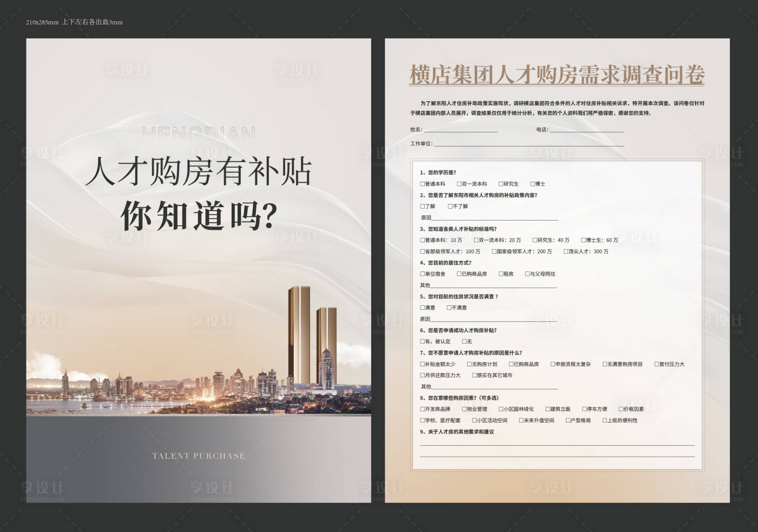758x532 pixels.
Task: Check the 博士生：60万 box
Action: point(584,240)
